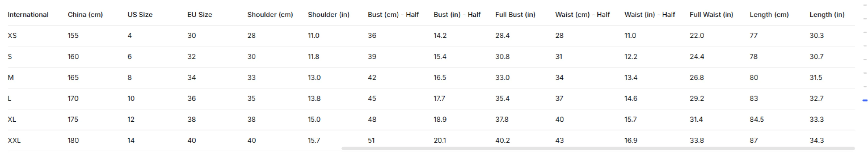
Task: Select the China (cm) column header
Action: click(85, 15)
